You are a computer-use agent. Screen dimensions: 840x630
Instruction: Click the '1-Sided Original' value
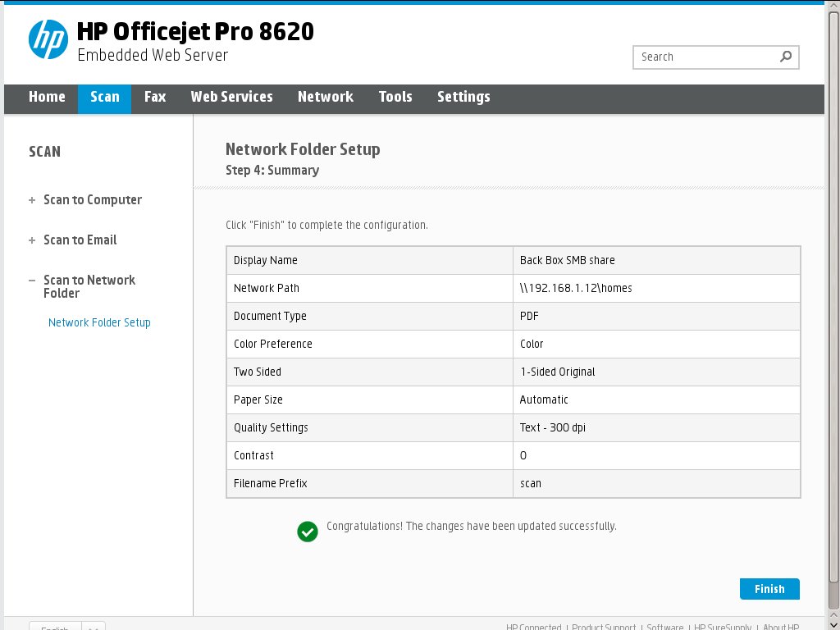[x=558, y=372]
